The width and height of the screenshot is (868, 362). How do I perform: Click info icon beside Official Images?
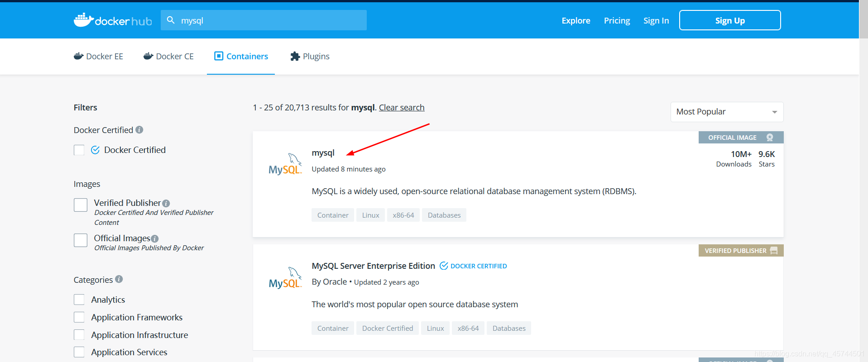(155, 238)
